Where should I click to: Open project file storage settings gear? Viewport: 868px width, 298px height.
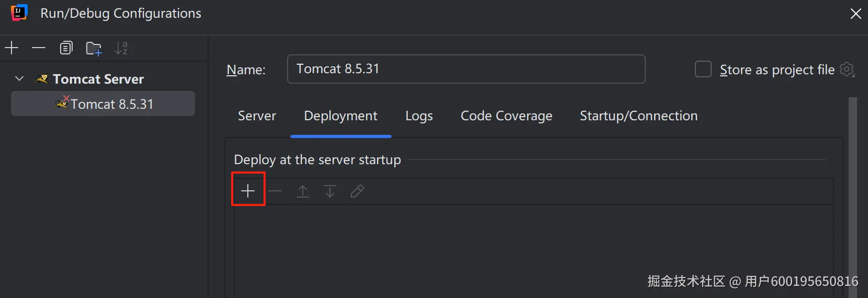(847, 70)
